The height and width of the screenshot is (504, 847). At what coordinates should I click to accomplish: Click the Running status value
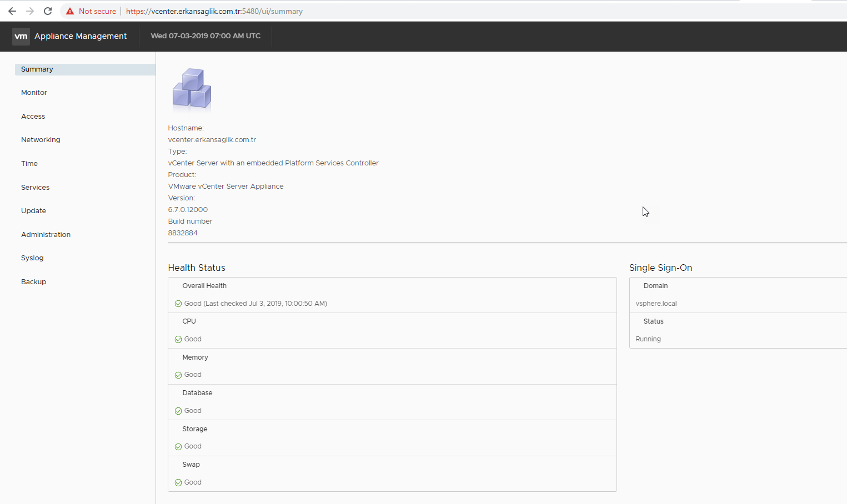(648, 339)
